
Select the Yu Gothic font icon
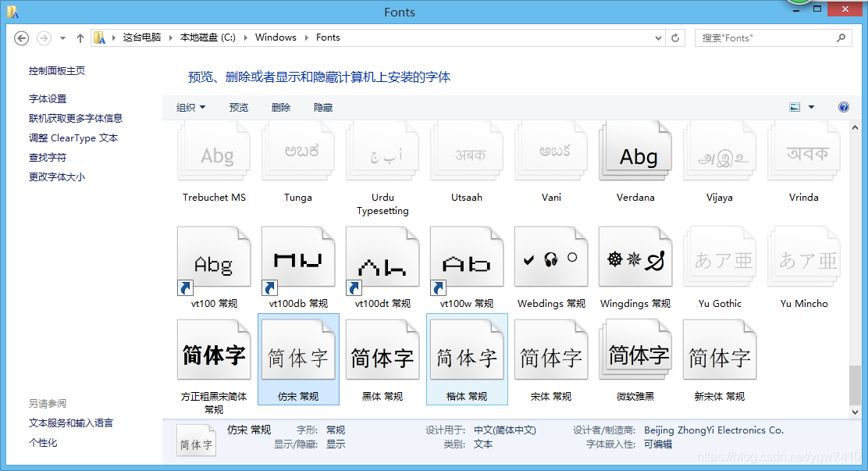pos(720,257)
